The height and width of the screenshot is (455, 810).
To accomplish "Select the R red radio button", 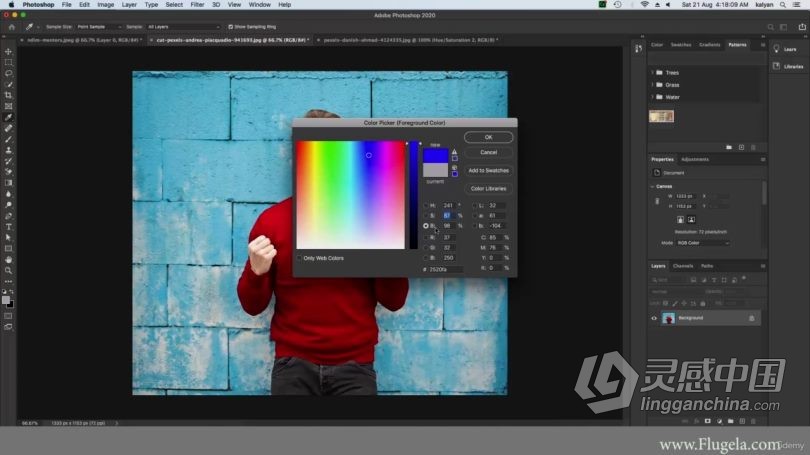I will [426, 238].
